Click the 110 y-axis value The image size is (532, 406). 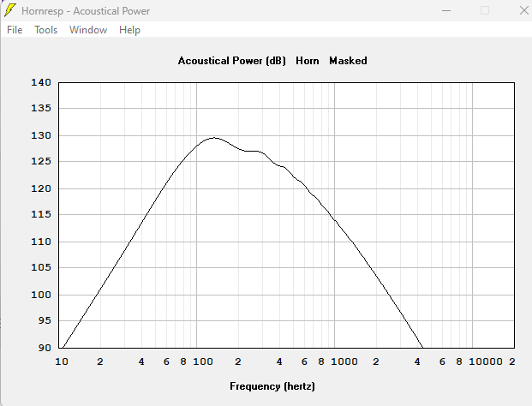[41, 242]
